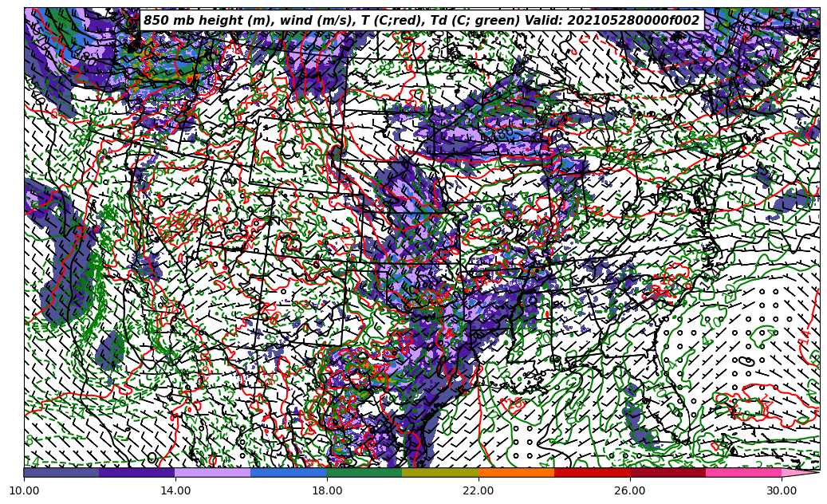Image resolution: width=827 pixels, height=504 pixels.
Task: Click the blue 16–18 colorbar segment
Action: (289, 472)
